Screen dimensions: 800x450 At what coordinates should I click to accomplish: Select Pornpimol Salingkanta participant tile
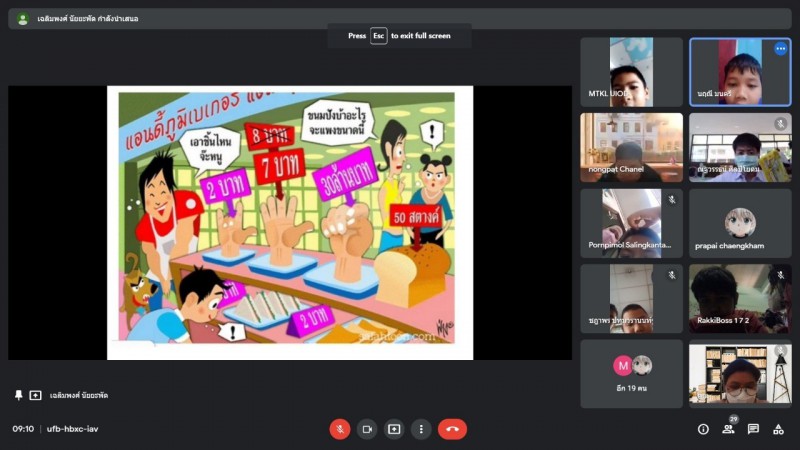point(631,223)
